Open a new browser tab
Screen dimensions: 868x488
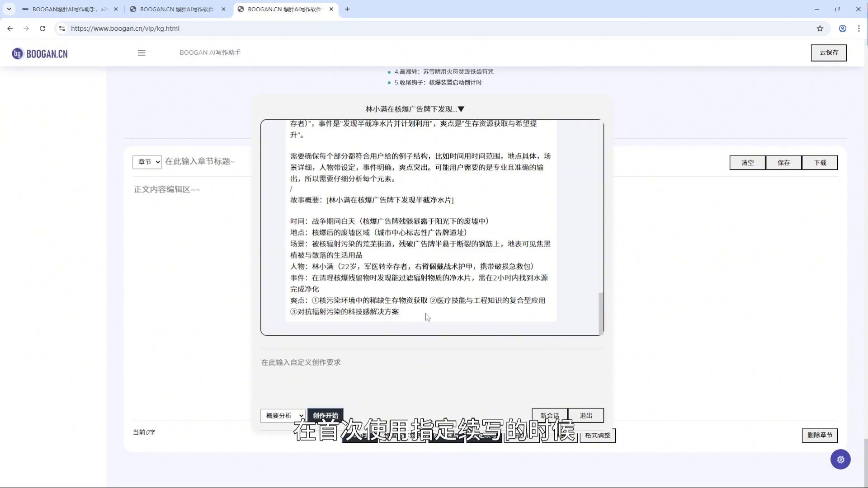[348, 9]
